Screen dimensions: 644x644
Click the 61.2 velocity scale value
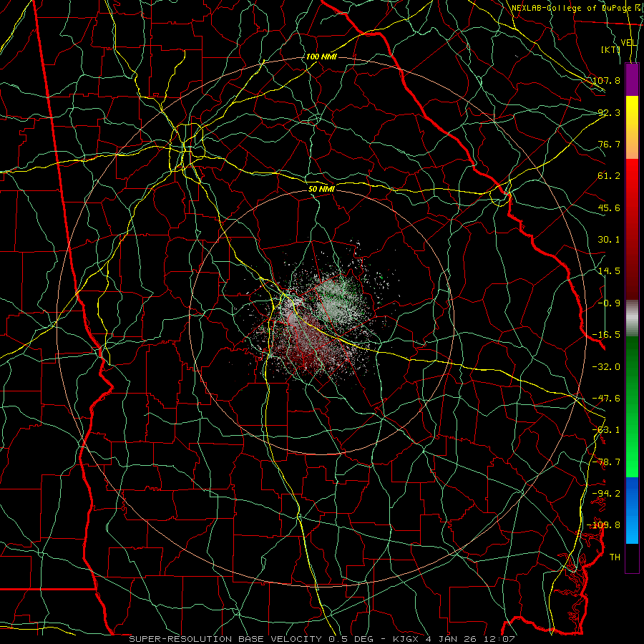tap(609, 176)
